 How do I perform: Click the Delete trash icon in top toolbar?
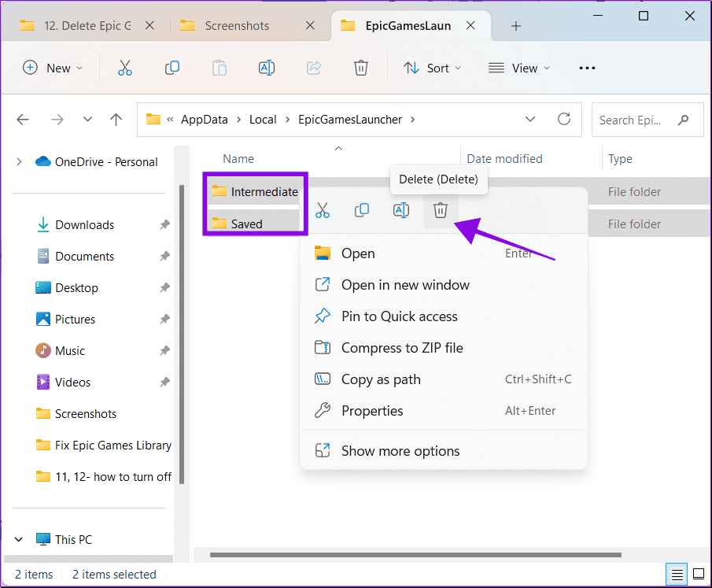(x=361, y=68)
